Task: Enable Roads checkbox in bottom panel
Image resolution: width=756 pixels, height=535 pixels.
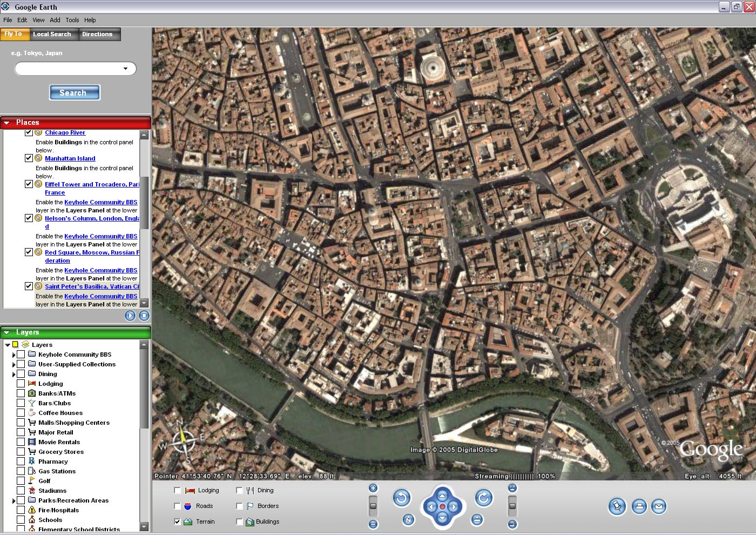Action: 178,506
